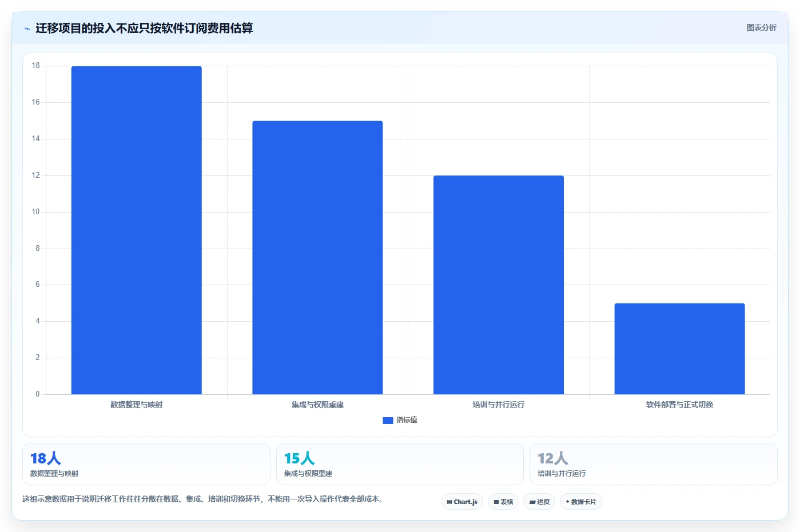
Task: Click x-axis label 集成与权限重建
Action: [317, 405]
